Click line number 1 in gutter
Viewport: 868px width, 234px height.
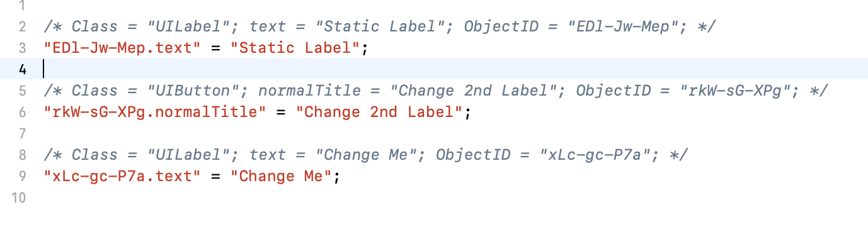(23, 6)
